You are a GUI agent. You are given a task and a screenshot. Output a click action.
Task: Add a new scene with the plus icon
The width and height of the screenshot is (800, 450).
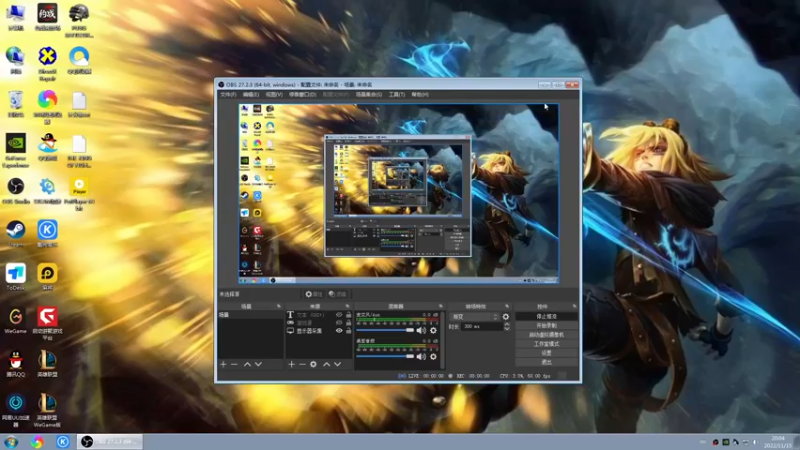(223, 364)
